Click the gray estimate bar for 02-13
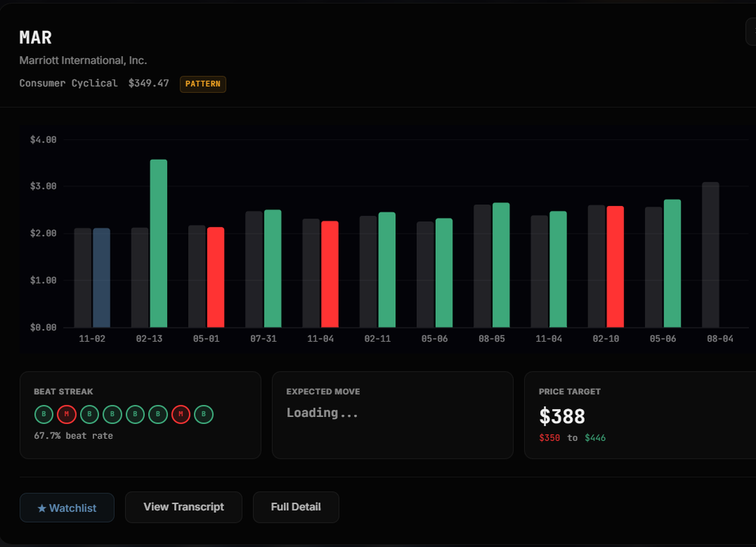This screenshot has height=547, width=756. [x=140, y=278]
